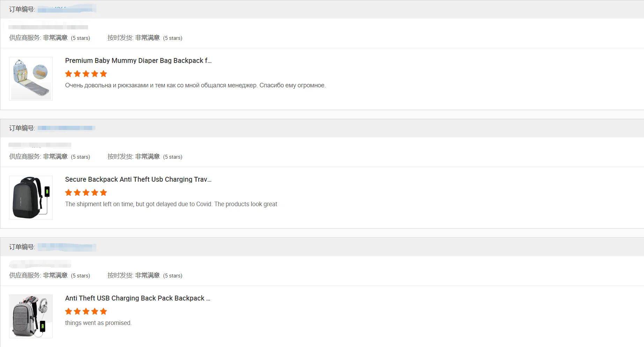Click the blurred order number in first order
Screen dimensions: 644x347
point(67,9)
